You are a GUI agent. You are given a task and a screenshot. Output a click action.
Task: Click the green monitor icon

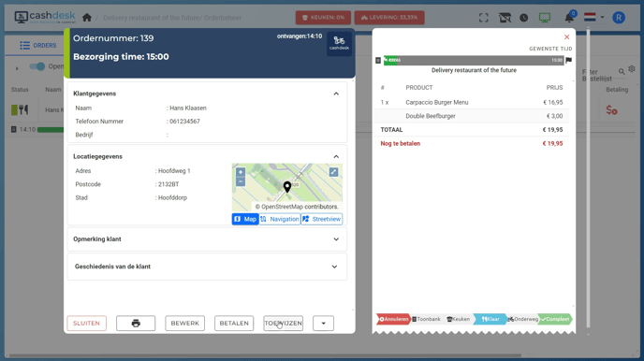pos(545,18)
